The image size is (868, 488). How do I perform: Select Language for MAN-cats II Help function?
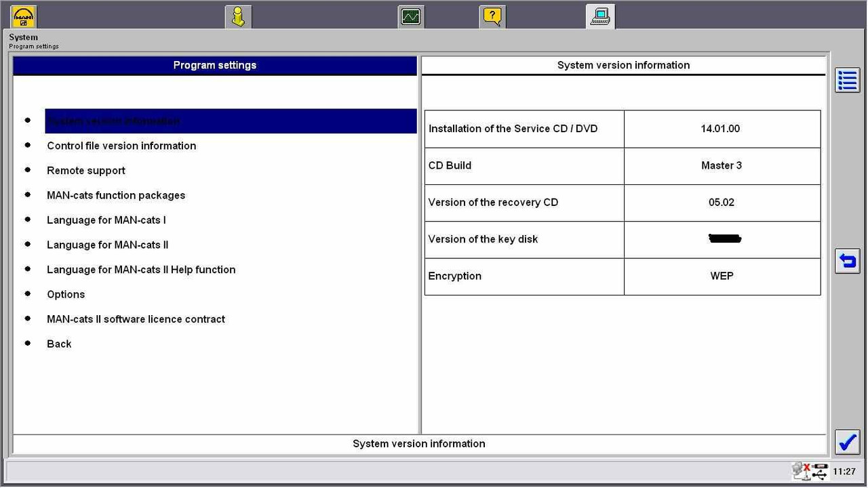tap(141, 270)
